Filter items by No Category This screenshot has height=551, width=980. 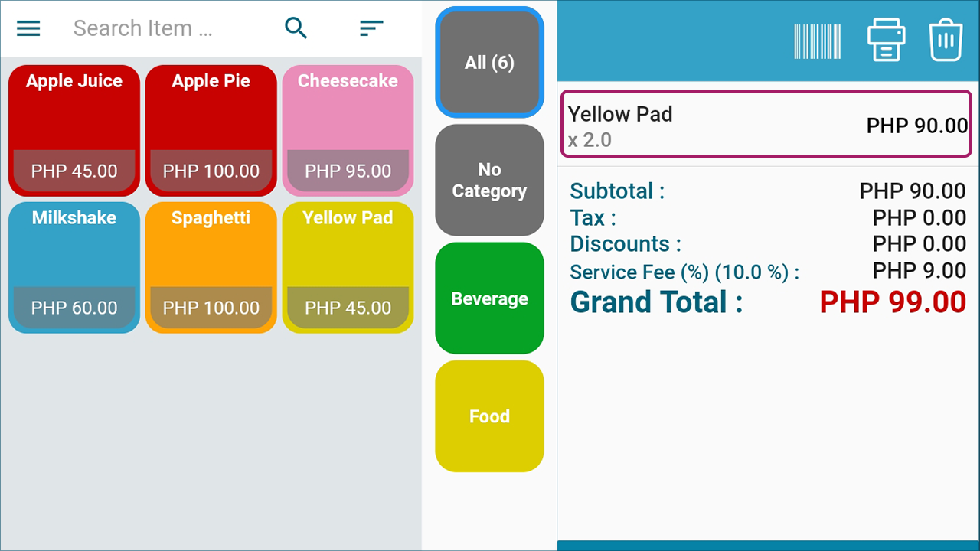point(489,180)
